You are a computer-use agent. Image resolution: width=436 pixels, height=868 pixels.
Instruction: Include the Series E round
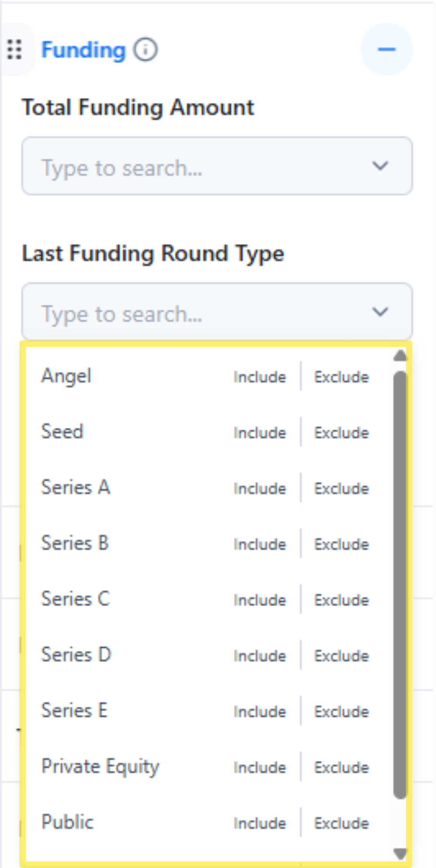[x=260, y=711]
